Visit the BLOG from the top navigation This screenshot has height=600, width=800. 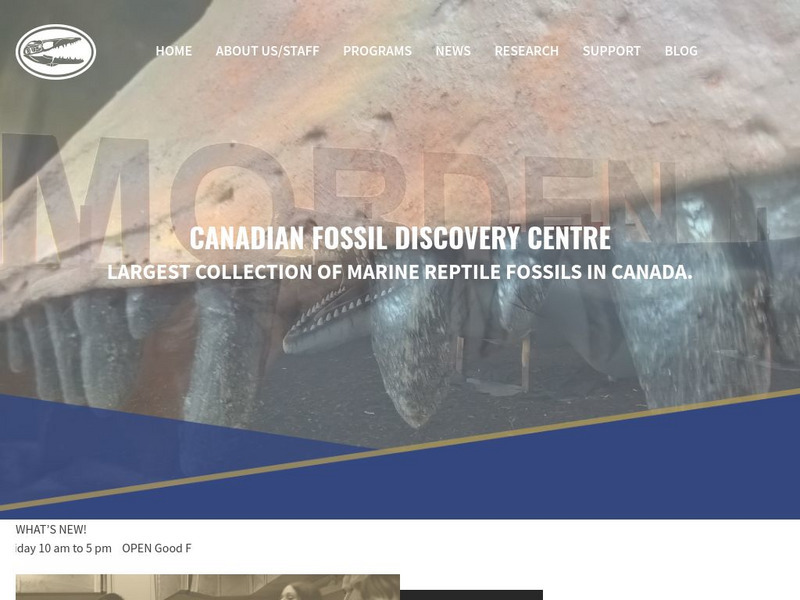(x=681, y=51)
